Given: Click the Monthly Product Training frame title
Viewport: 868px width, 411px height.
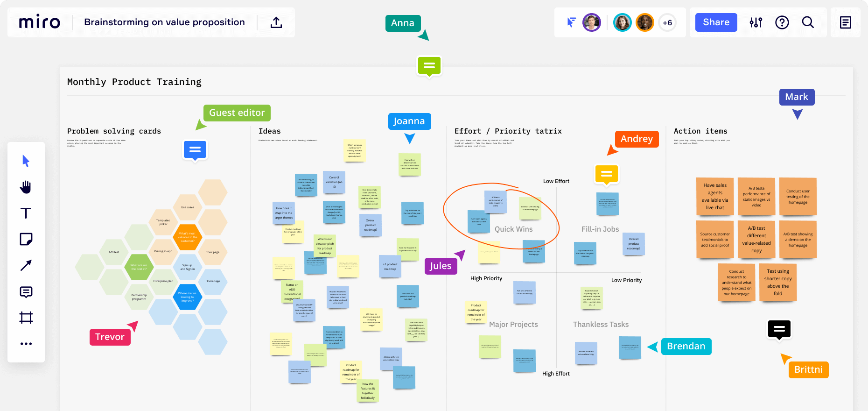Looking at the screenshot, I should [134, 82].
